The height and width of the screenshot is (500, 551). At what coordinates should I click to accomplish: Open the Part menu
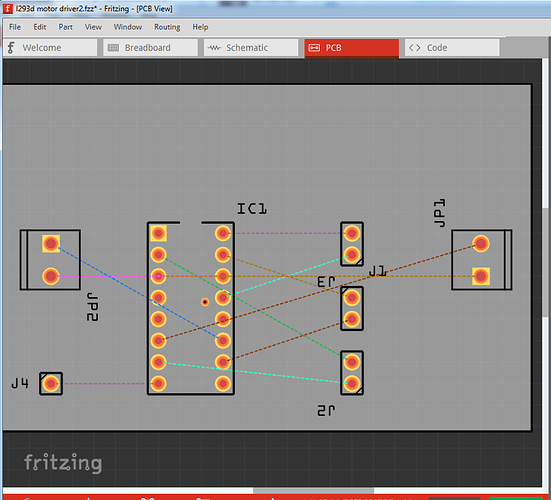pos(66,27)
